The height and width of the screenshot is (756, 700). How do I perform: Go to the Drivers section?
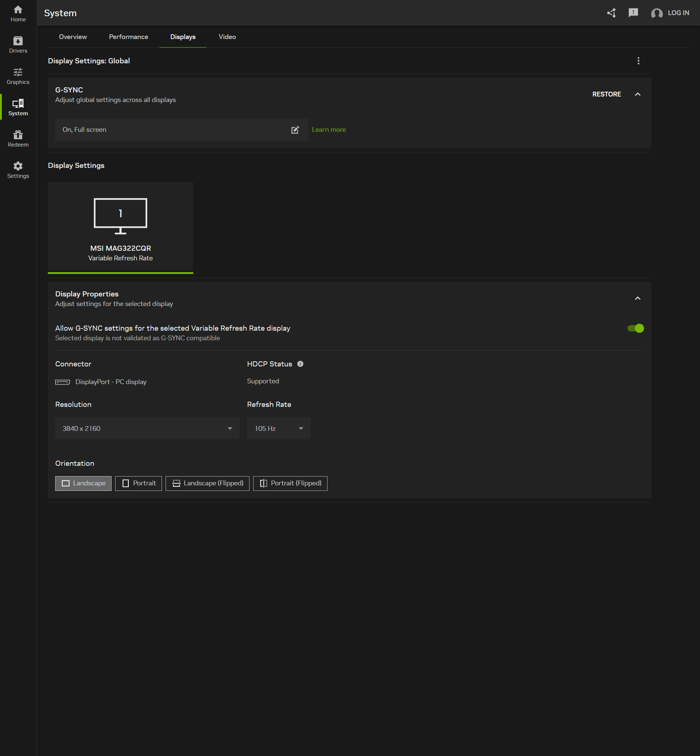[x=18, y=45]
